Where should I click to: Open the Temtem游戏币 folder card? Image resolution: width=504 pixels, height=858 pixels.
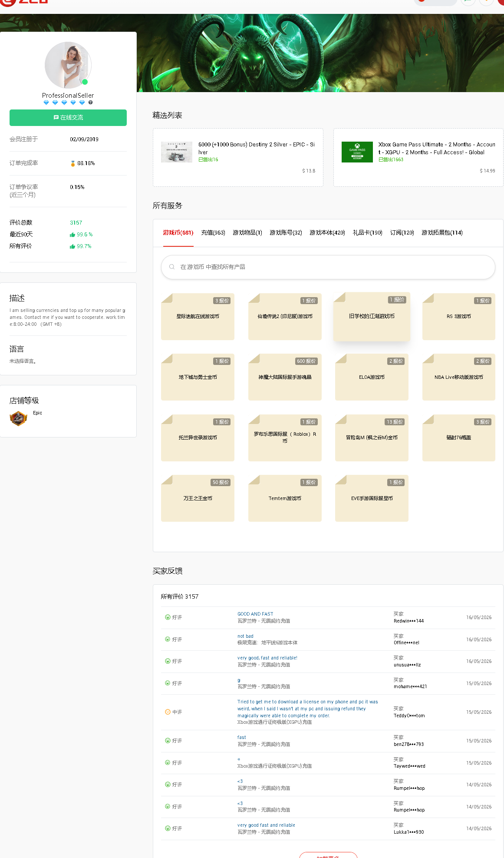[285, 498]
